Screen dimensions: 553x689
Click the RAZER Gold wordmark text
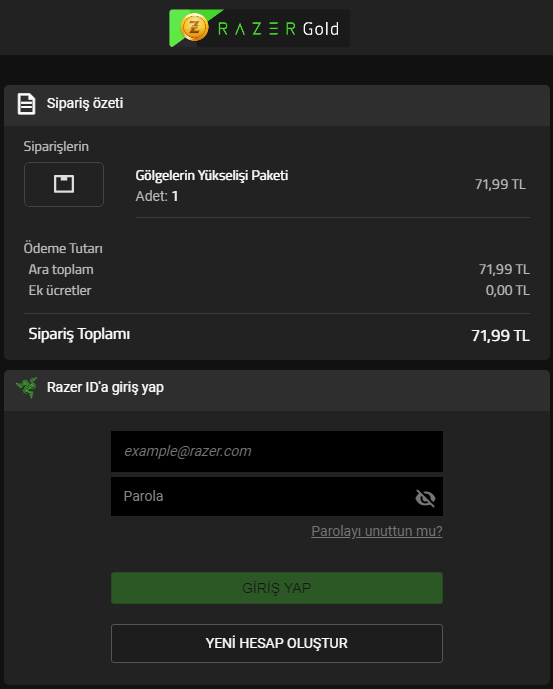(x=278, y=29)
